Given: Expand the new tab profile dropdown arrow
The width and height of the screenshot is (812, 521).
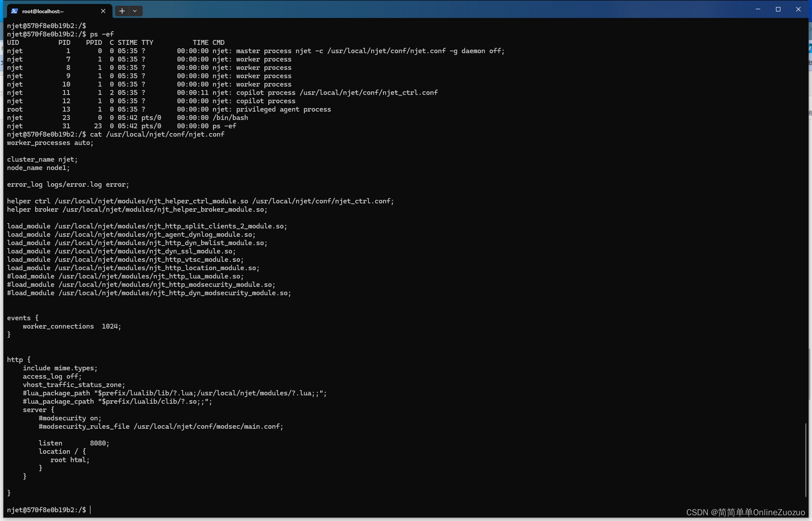Looking at the screenshot, I should click(135, 11).
